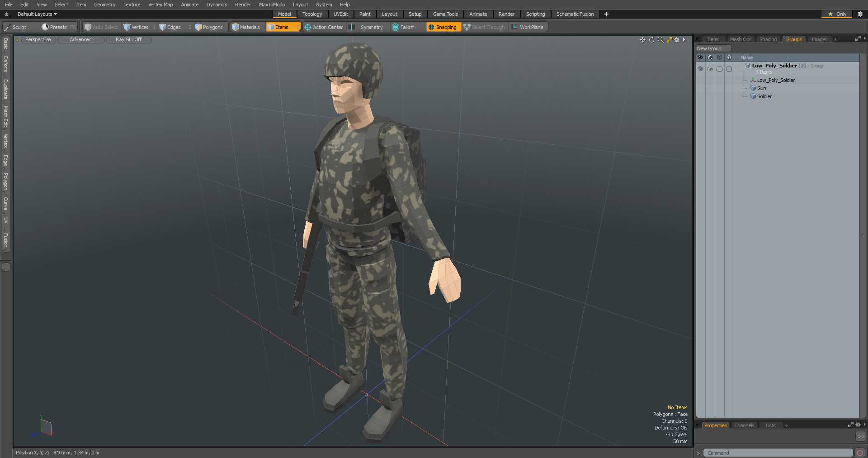Click the New Group button

click(713, 48)
